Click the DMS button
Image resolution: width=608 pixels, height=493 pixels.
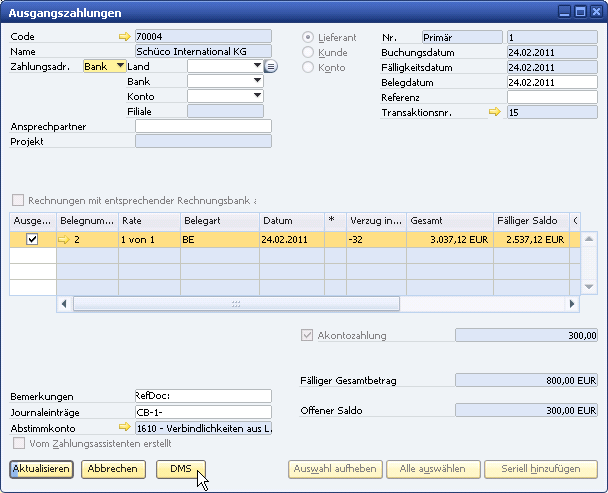(181, 469)
